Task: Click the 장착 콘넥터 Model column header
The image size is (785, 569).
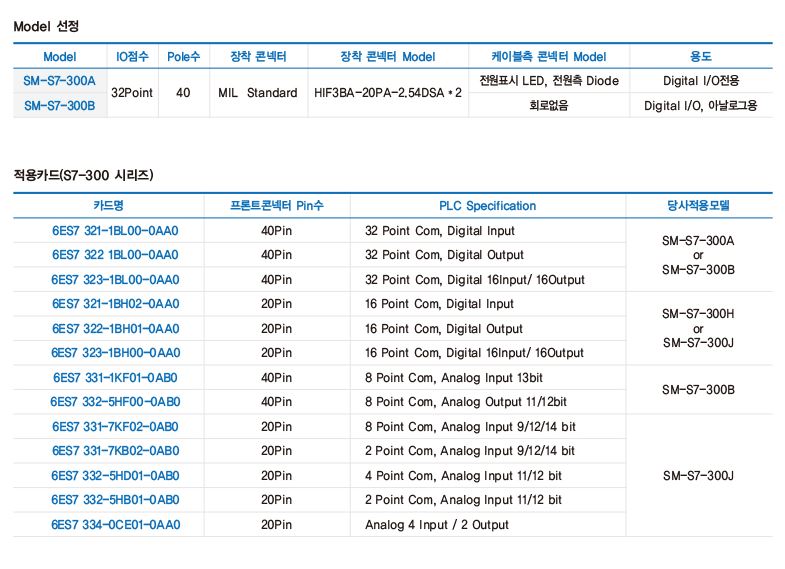Action: (388, 57)
